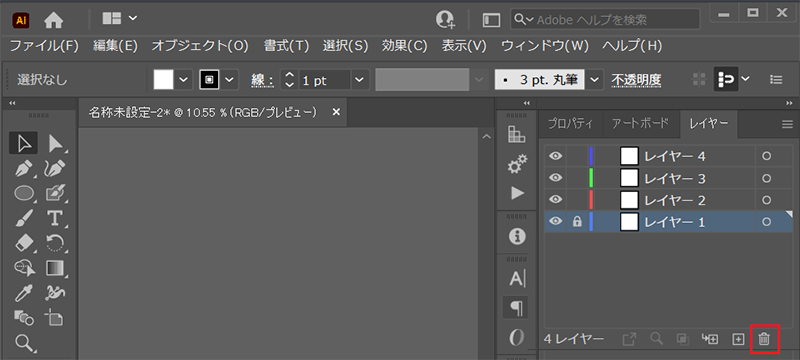
Task: Expand panels with right double arrow
Action: [790, 103]
